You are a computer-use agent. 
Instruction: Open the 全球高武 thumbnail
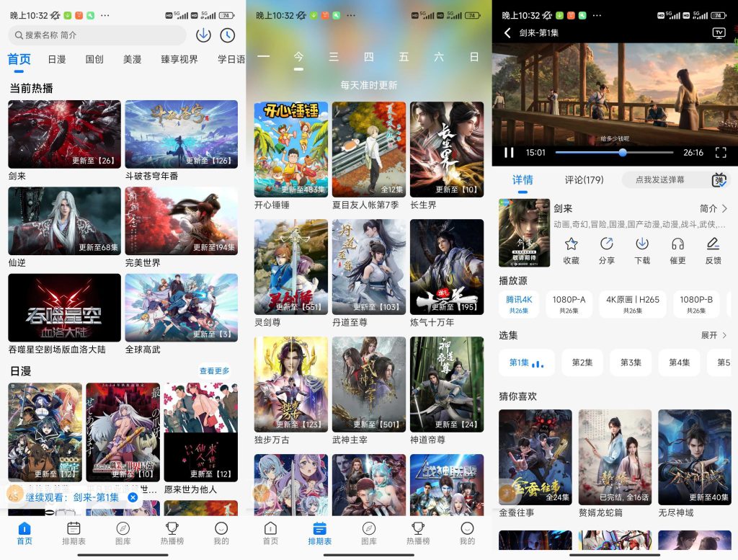click(181, 308)
